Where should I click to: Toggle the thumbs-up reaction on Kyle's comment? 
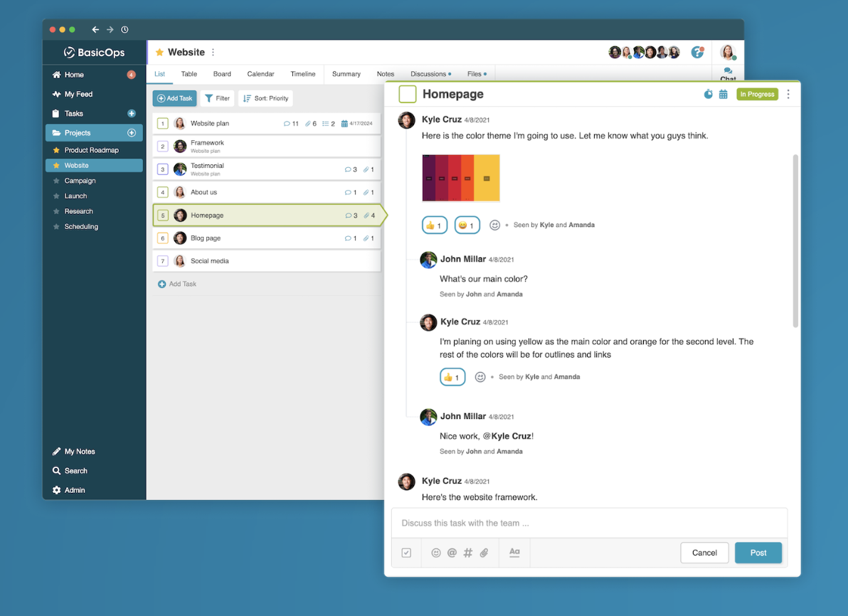tap(434, 224)
